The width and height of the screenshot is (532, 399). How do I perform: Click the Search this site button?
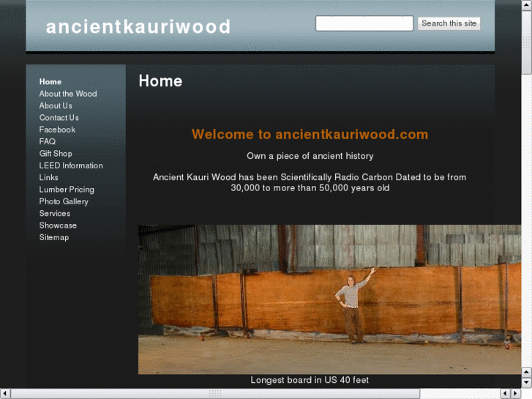pos(449,23)
